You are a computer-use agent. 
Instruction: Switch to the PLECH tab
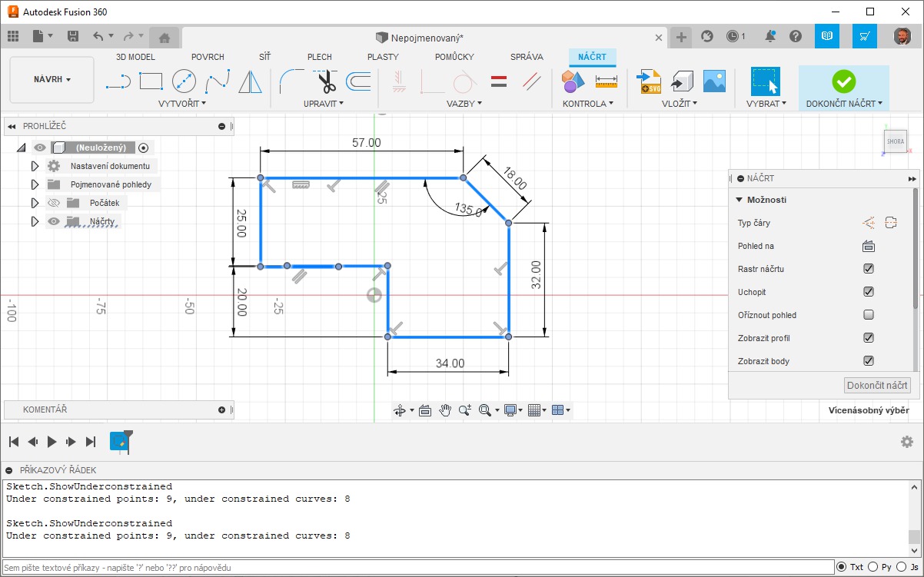point(320,57)
